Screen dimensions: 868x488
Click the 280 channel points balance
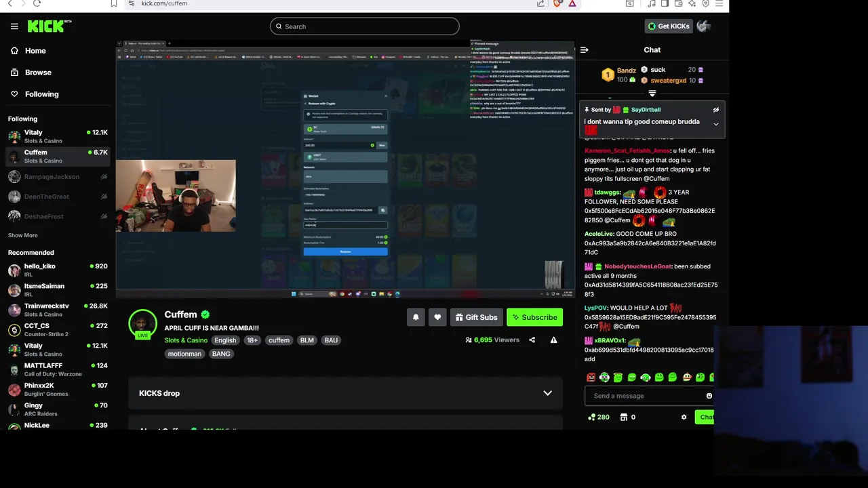point(599,418)
